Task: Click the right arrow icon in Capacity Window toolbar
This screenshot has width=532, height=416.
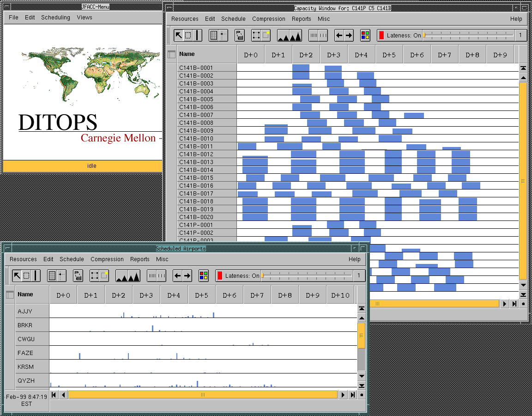Action: (x=349, y=35)
